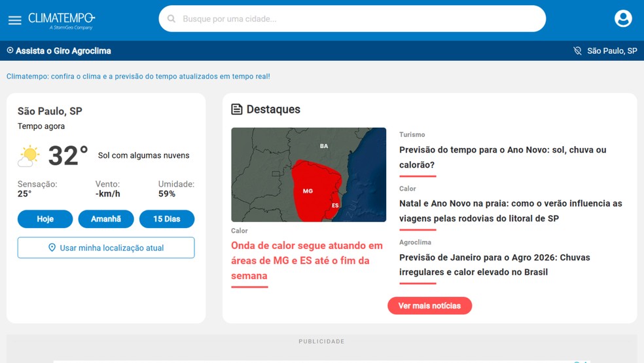
Task: Click Calor label under map image
Action: [x=240, y=231]
